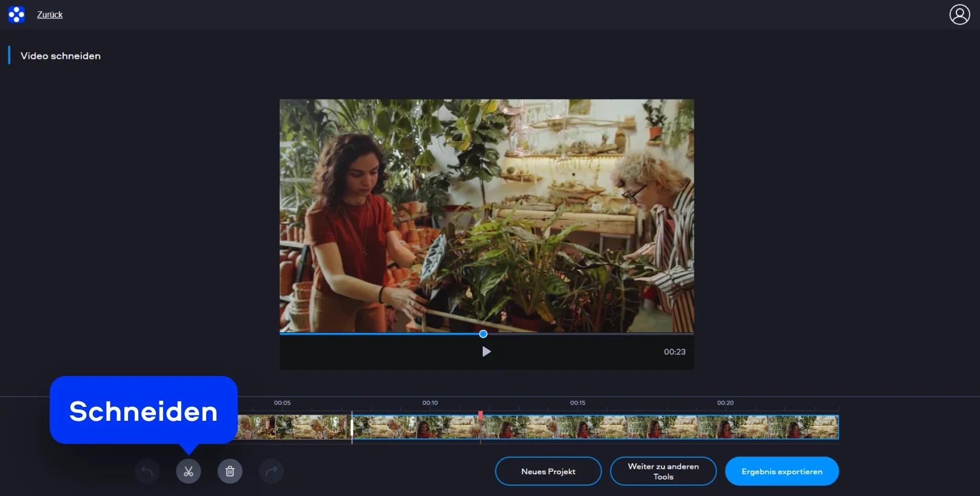Viewport: 980px width, 496px height.
Task: Click the Schneiden tooltip bubble
Action: (144, 411)
